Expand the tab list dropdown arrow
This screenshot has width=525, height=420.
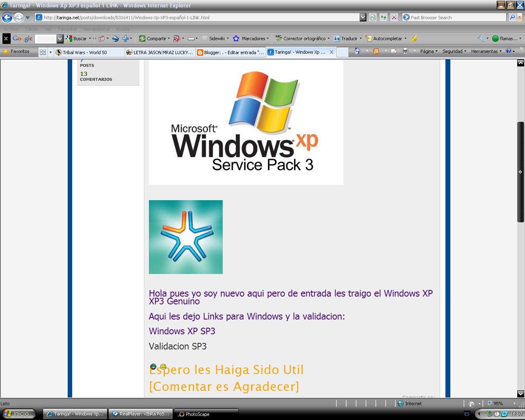point(50,52)
